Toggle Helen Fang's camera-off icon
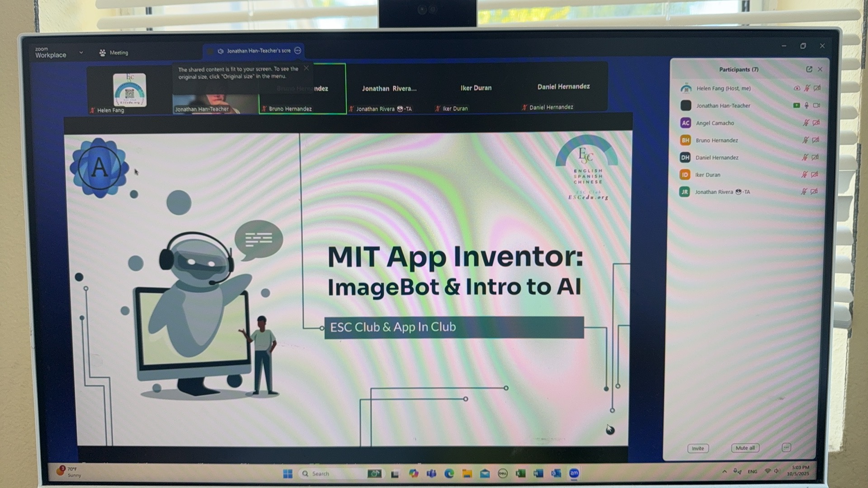The width and height of the screenshot is (868, 488). point(817,88)
